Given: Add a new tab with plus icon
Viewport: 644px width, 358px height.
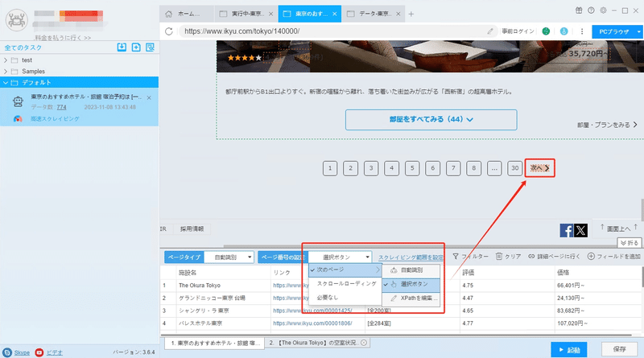Looking at the screenshot, I should click(x=411, y=14).
